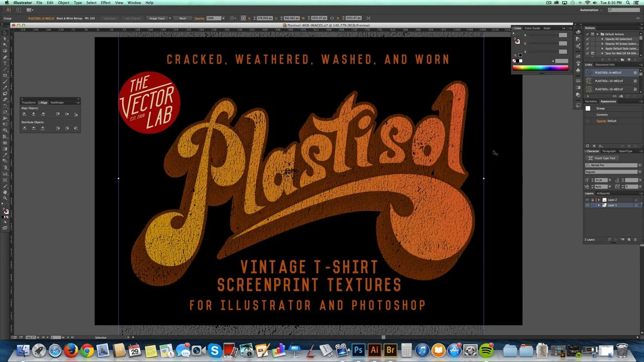Screen dimensions: 644x362
Task: Delete selection with Layers panel trash icon
Action: [x=635, y=239]
